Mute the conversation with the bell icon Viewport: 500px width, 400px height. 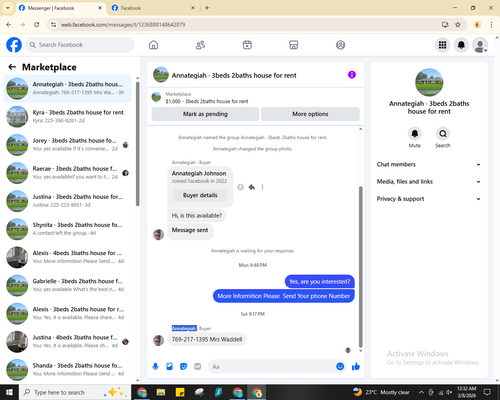[x=415, y=134]
